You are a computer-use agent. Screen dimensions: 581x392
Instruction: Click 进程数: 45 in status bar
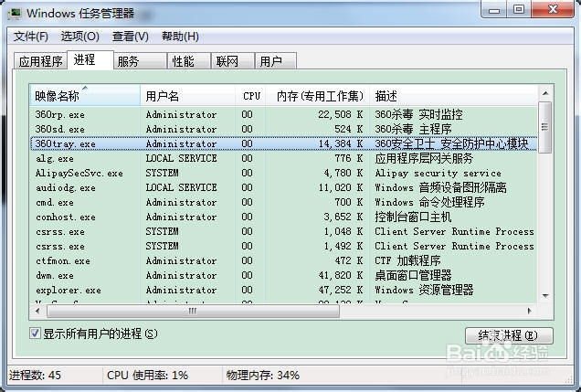click(x=35, y=375)
